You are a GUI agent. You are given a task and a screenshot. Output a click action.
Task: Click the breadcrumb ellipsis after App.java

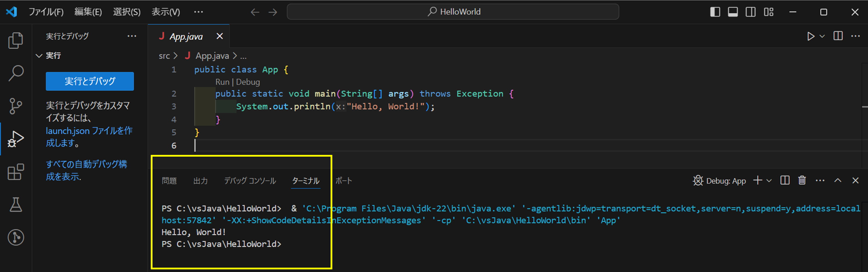[243, 57]
